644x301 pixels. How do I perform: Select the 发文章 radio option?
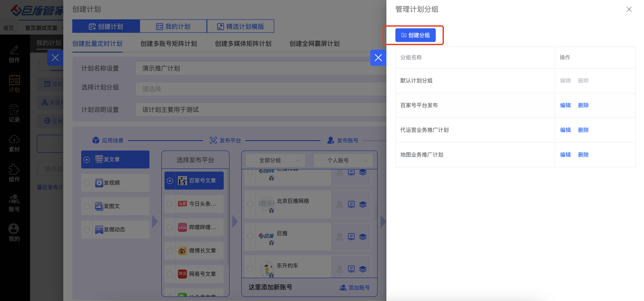pyautogui.click(x=86, y=159)
